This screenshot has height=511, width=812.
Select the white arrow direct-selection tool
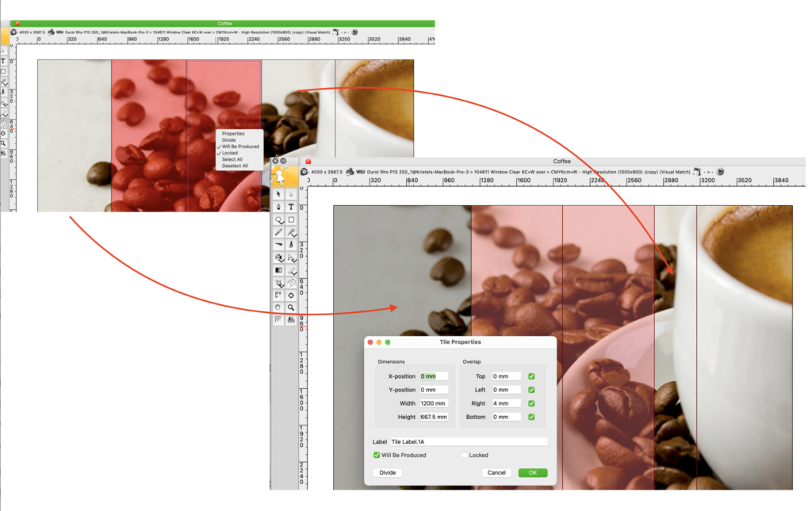pos(291,194)
